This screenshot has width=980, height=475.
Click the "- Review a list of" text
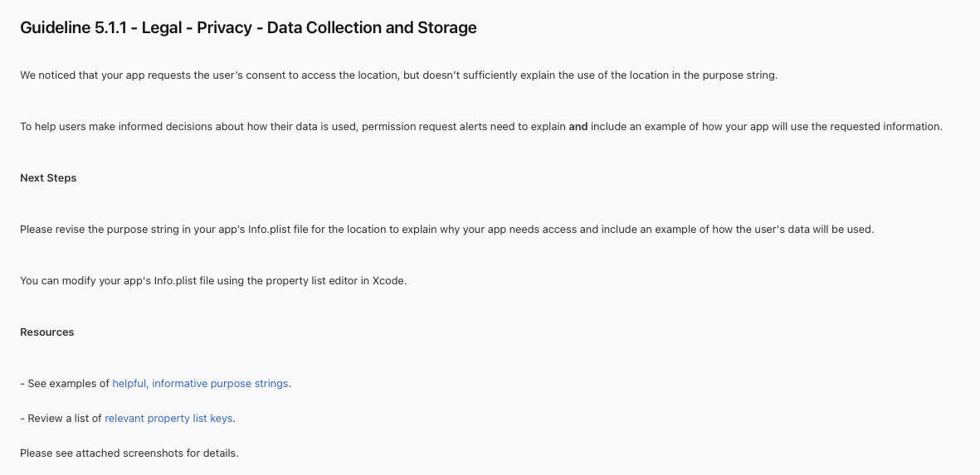click(61, 419)
